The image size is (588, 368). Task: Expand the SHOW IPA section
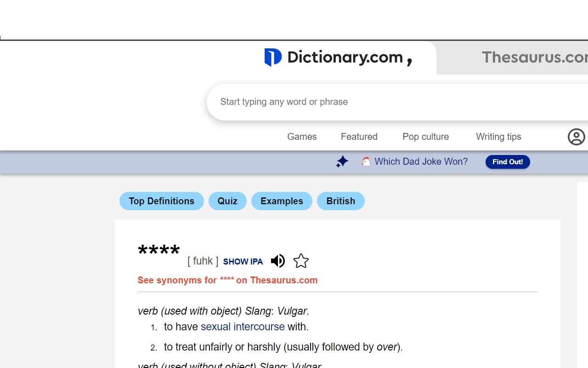(x=243, y=261)
